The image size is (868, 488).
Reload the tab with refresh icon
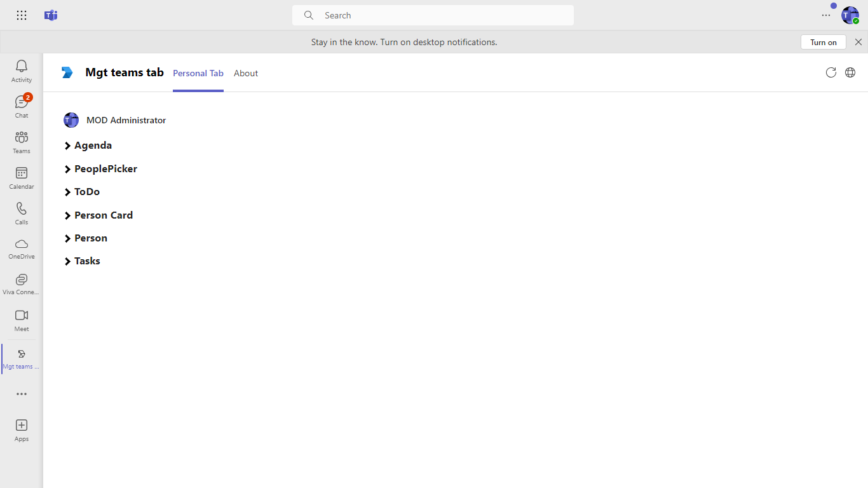831,72
